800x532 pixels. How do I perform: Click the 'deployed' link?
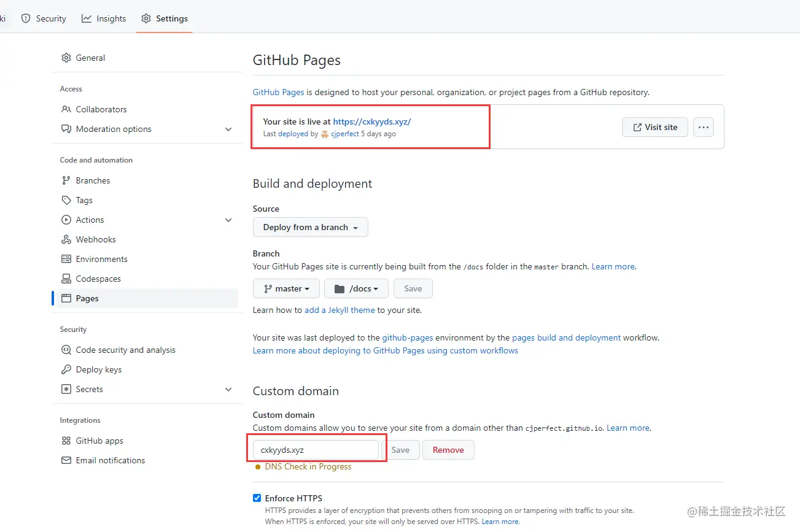point(293,134)
